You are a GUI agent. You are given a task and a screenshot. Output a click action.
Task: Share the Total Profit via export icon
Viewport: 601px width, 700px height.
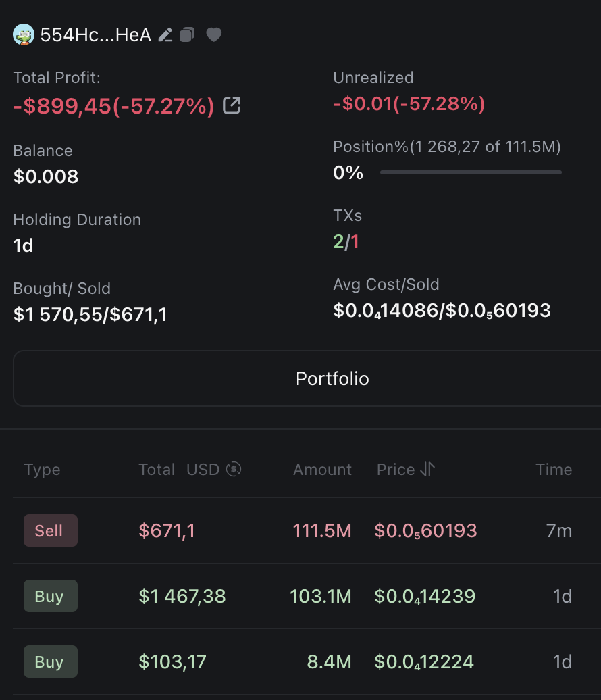pyautogui.click(x=232, y=105)
